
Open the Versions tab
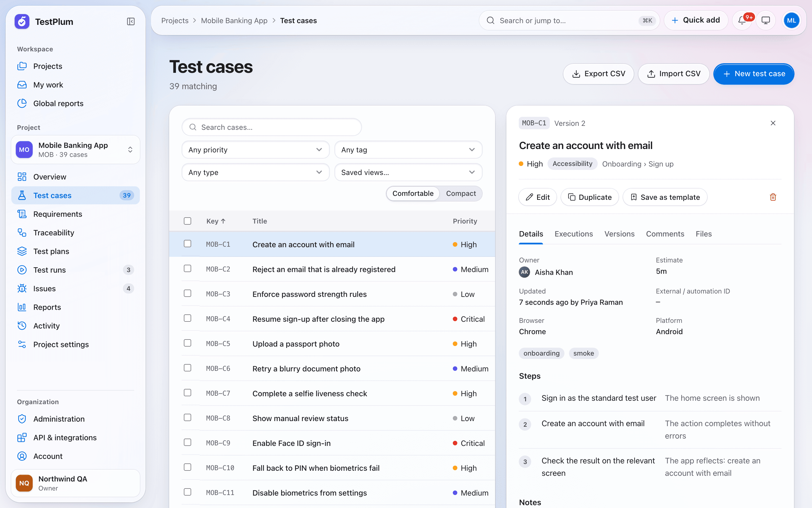coord(619,234)
